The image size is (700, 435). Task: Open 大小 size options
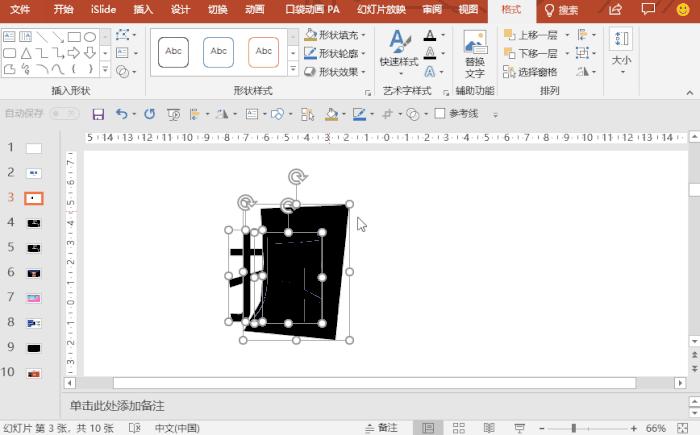coord(621,51)
